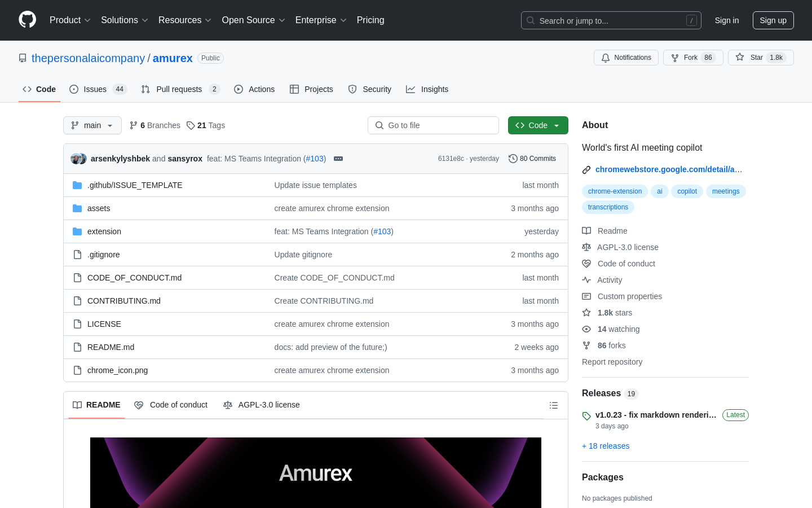Expand the Resources menu
Image resolution: width=812 pixels, height=508 pixels.
coord(185,20)
